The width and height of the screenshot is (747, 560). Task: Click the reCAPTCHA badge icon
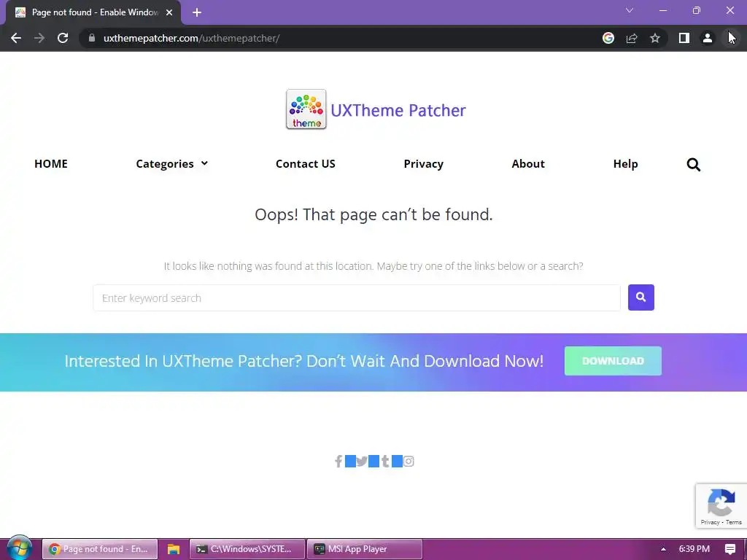click(721, 502)
